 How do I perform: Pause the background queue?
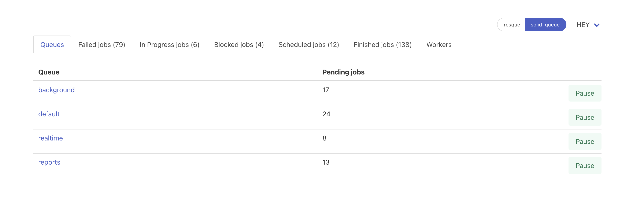click(x=585, y=93)
